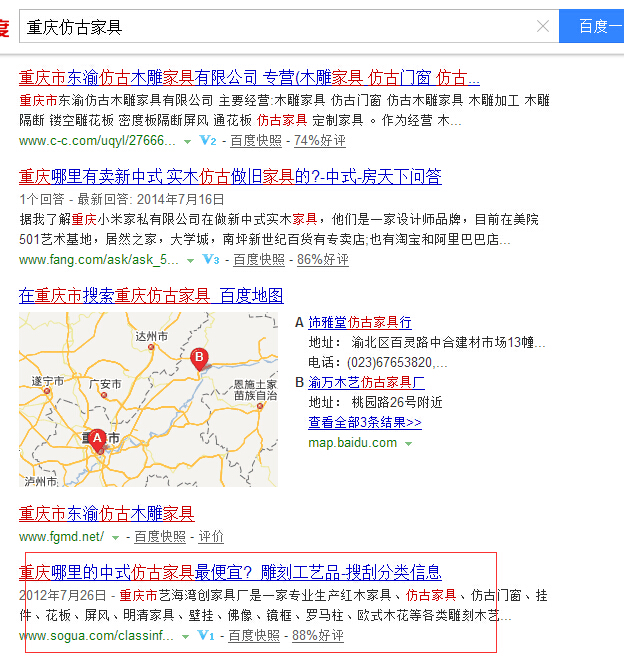Screen dimensions: 624x658
Task: Open the 重庆哪里有卖新中式实木仿古做旧家具 result
Action: pos(230,177)
